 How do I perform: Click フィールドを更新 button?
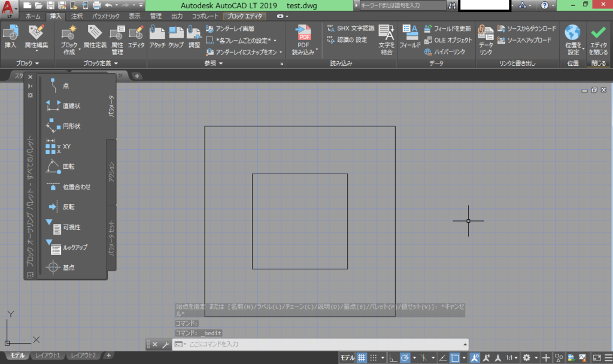coord(448,29)
